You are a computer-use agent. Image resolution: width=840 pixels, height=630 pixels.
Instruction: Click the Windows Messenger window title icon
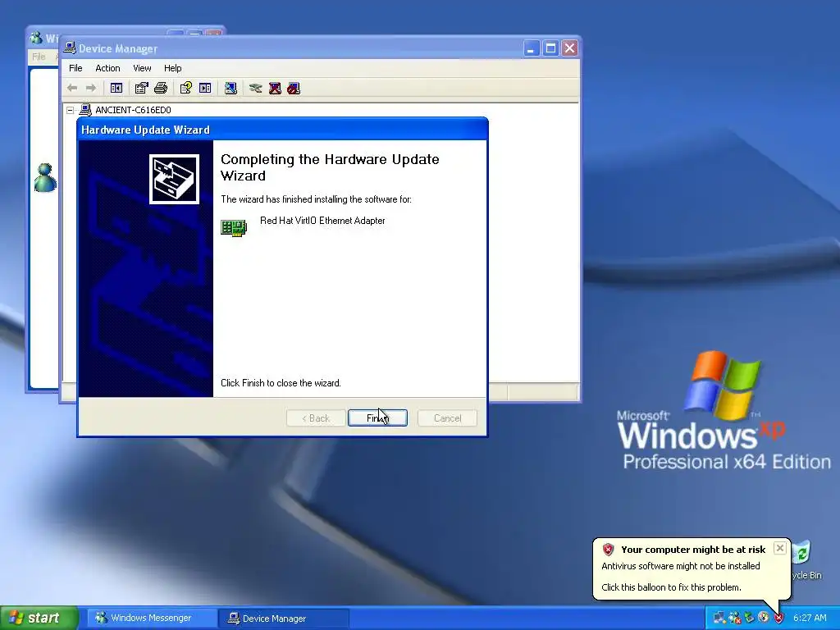pyautogui.click(x=36, y=38)
